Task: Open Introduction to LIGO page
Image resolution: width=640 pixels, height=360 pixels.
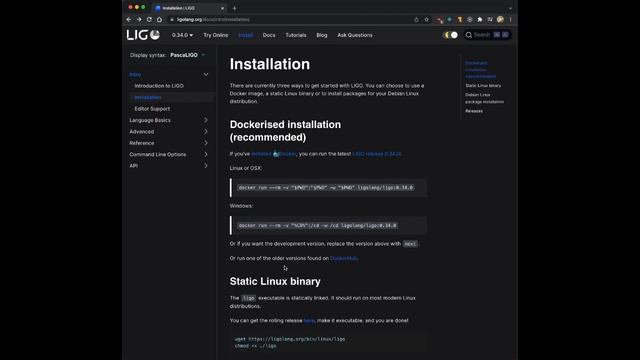Action: click(159, 86)
